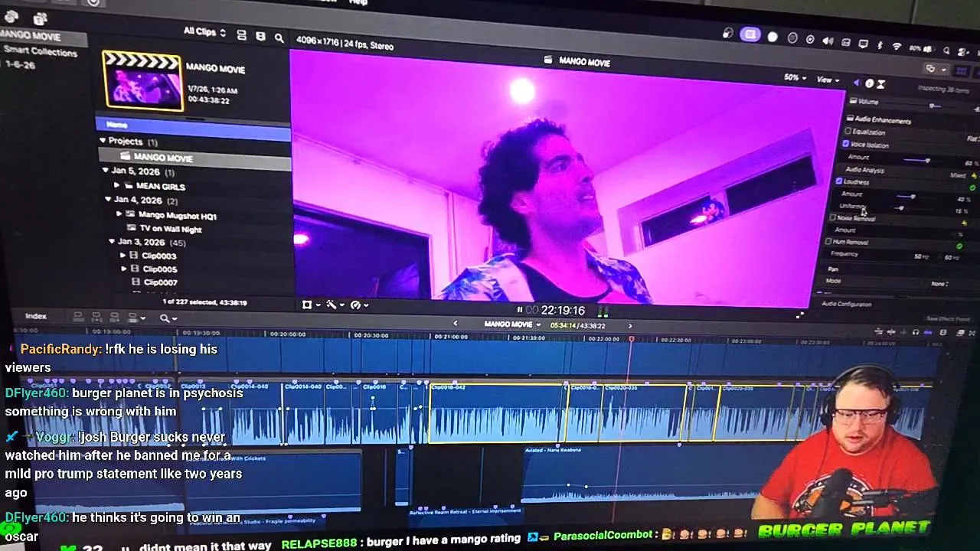Expand the MEAN GIRLS item
980x551 pixels.
[116, 185]
